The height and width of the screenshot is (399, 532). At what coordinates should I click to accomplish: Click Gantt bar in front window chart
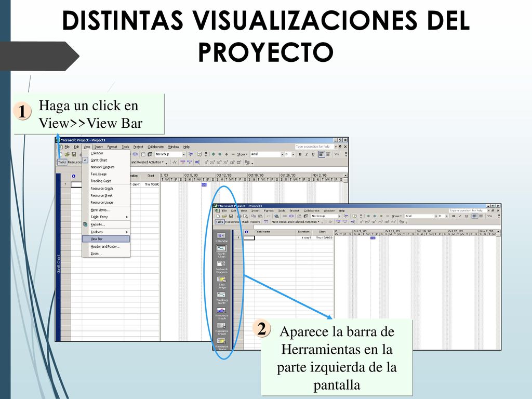click(373, 238)
